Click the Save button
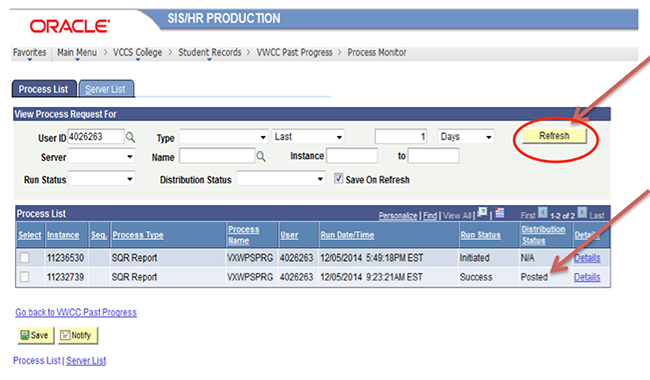 (x=36, y=335)
